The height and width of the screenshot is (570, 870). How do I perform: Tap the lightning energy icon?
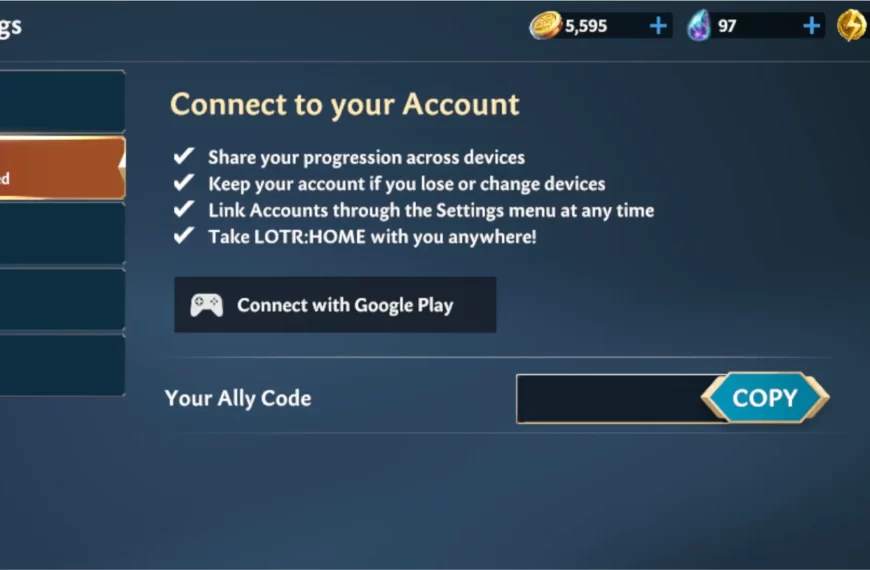(x=852, y=26)
